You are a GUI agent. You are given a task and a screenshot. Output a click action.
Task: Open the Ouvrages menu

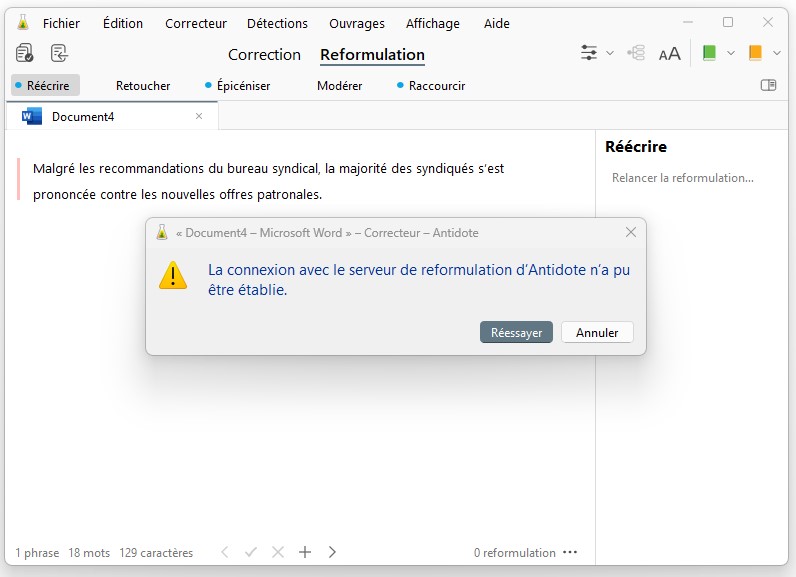(x=357, y=24)
